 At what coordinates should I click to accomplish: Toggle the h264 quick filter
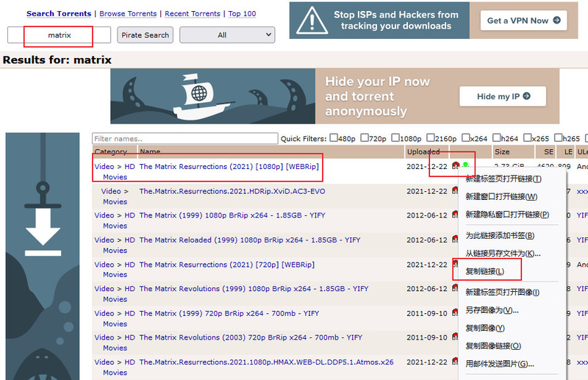pos(497,137)
